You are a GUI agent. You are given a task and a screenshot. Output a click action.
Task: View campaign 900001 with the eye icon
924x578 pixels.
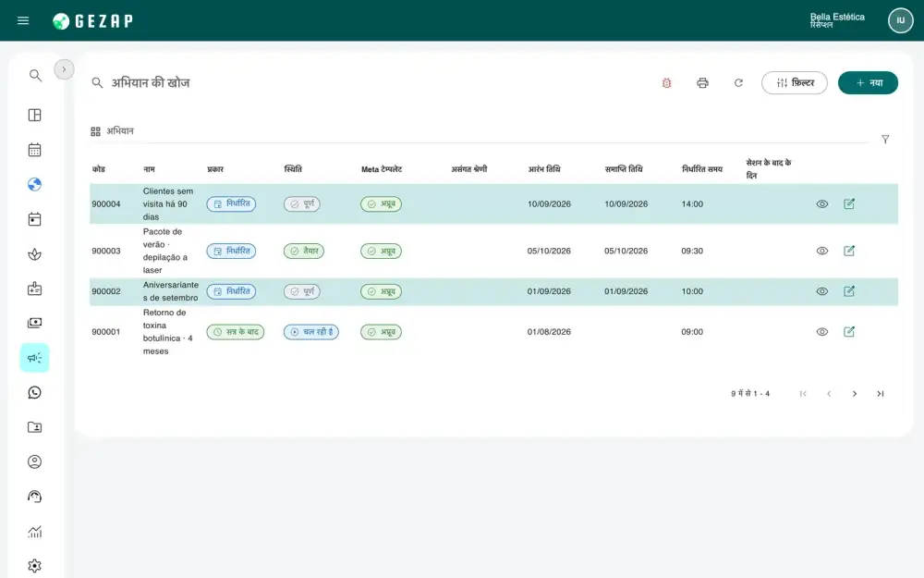coord(822,332)
